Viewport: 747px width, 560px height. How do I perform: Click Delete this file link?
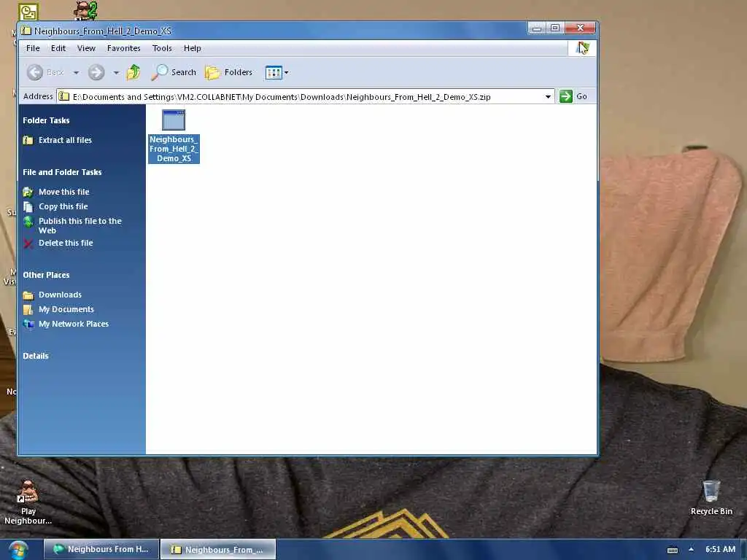coord(66,243)
